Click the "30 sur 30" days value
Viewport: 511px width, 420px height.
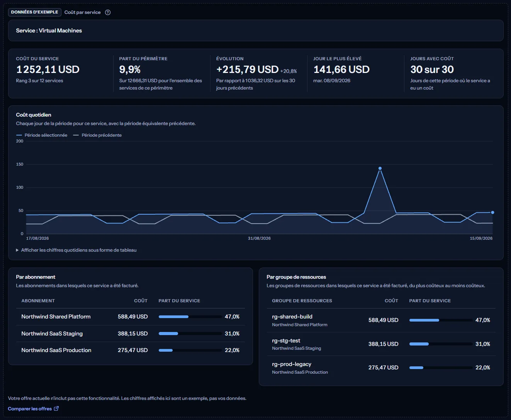coord(432,69)
